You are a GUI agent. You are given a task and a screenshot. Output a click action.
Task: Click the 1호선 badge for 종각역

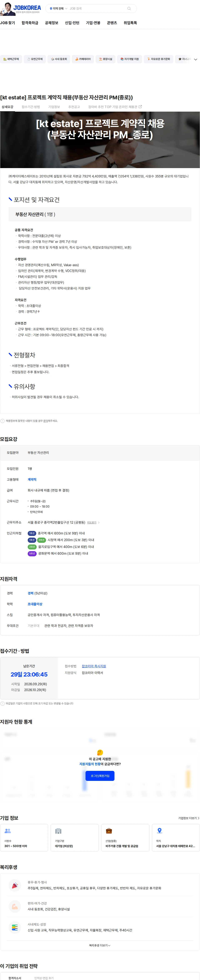coord(32,533)
